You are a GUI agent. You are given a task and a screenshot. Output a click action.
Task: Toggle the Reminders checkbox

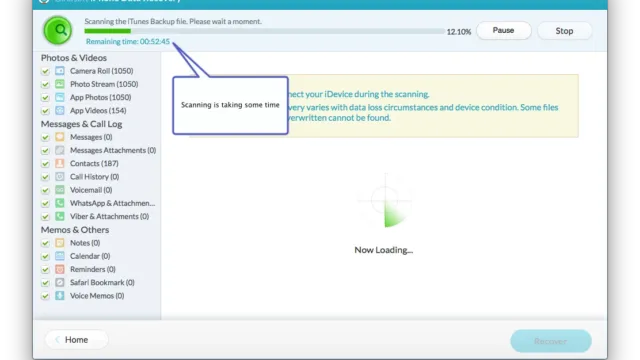(45, 269)
